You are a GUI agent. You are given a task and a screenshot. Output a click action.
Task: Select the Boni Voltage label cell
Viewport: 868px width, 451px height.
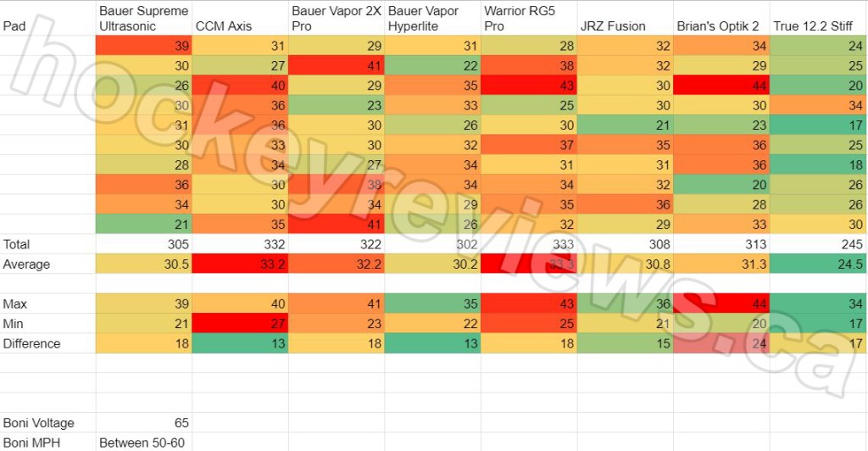[38, 422]
